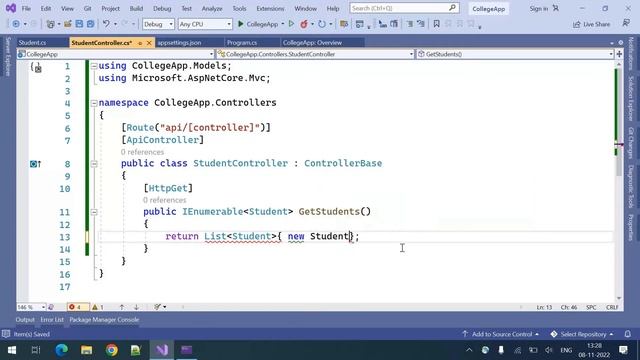Click the quick actions icon on line 1
This screenshot has height=360, width=640.
click(x=36, y=67)
